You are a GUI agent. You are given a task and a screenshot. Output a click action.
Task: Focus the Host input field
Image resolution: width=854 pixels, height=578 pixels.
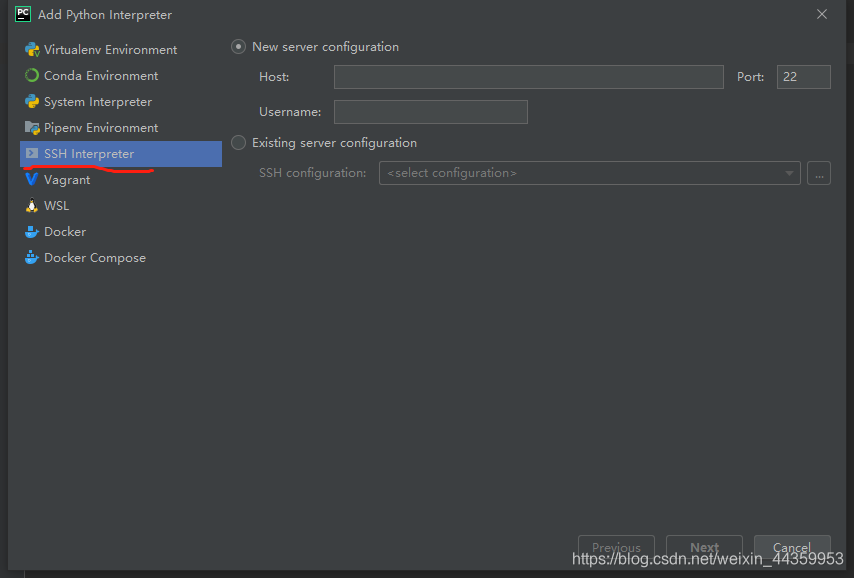(528, 77)
